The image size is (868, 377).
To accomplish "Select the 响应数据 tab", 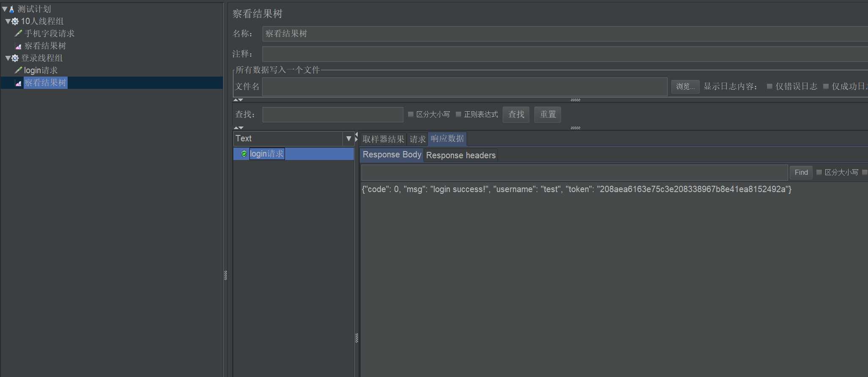I will pyautogui.click(x=447, y=138).
